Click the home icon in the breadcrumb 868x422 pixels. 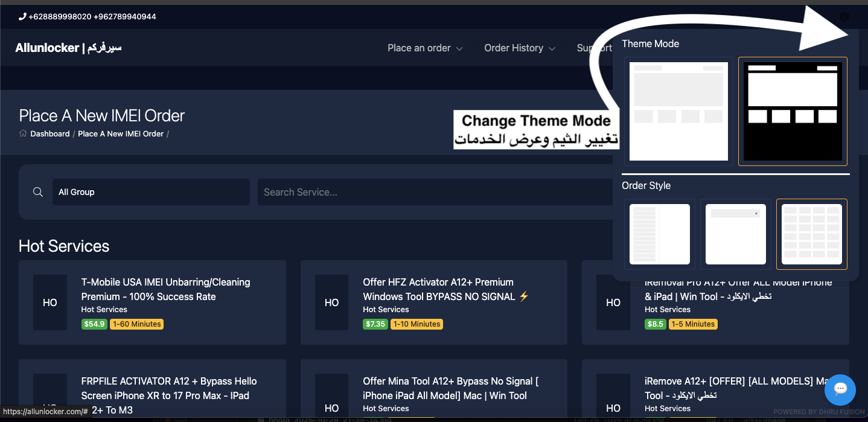(22, 133)
